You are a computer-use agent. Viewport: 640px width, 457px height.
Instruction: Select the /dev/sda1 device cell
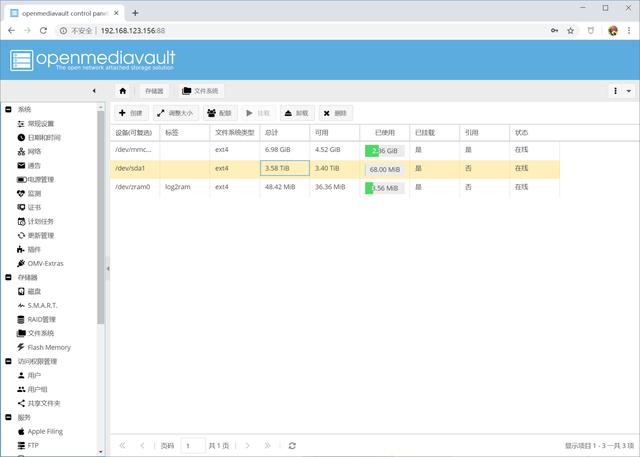[x=135, y=168]
